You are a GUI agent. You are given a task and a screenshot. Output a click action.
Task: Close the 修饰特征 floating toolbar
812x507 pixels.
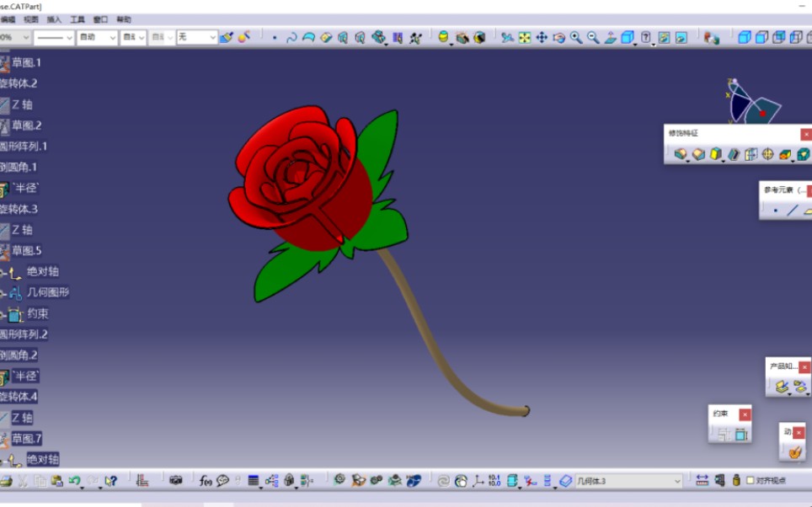click(806, 134)
